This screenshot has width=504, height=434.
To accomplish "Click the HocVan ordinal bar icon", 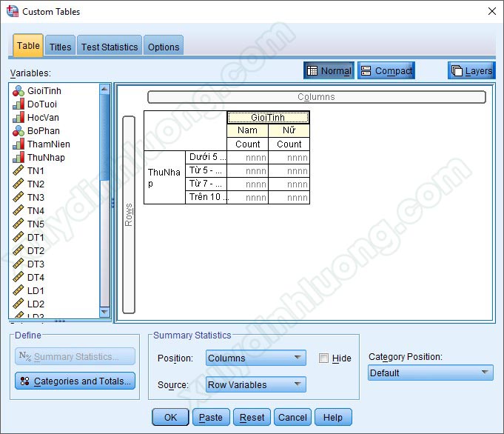I will tap(19, 118).
